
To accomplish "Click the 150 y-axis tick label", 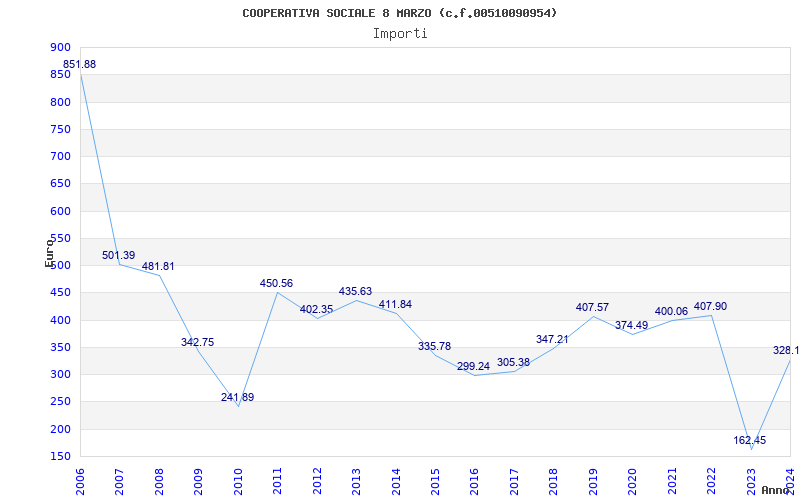I will pyautogui.click(x=60, y=457).
